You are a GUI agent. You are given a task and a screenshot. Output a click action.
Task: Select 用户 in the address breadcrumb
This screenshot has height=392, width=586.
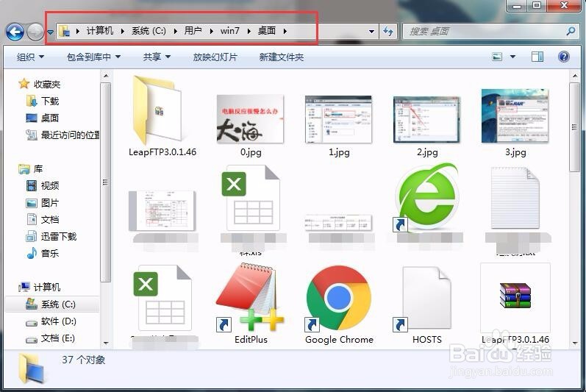(x=193, y=31)
